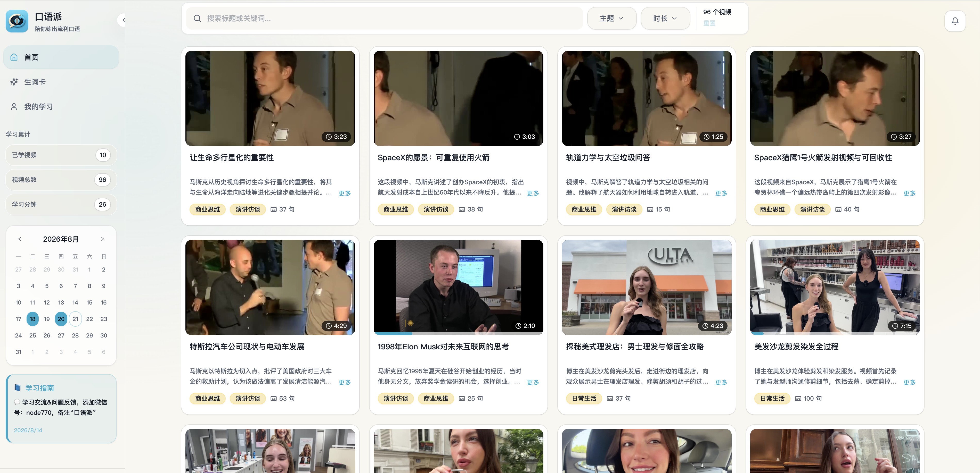Select August 14 on the calendar
Image resolution: width=980 pixels, height=473 pixels.
[75, 302]
